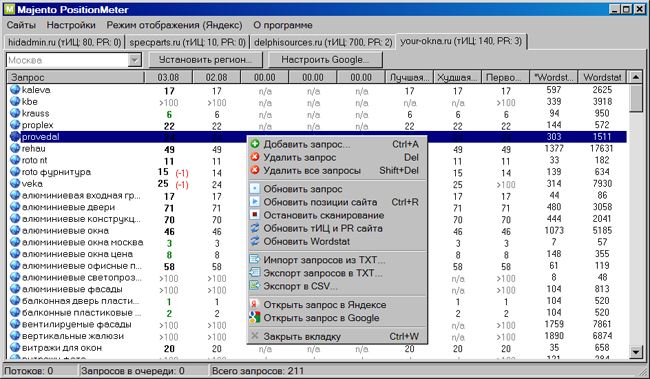Click the Перво... column header

coord(506,77)
